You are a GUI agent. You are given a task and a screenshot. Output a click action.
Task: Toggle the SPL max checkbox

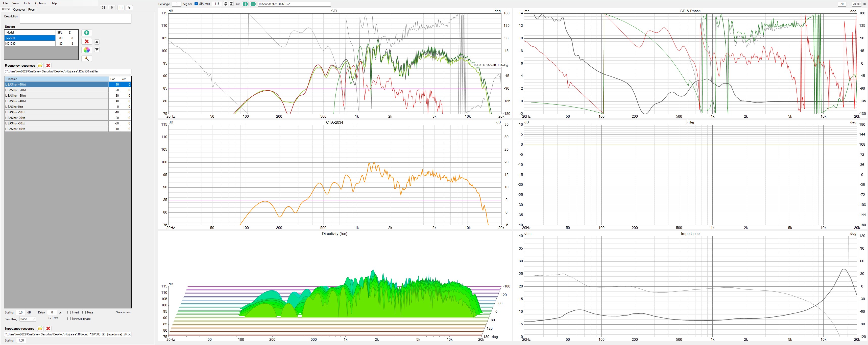click(x=197, y=4)
